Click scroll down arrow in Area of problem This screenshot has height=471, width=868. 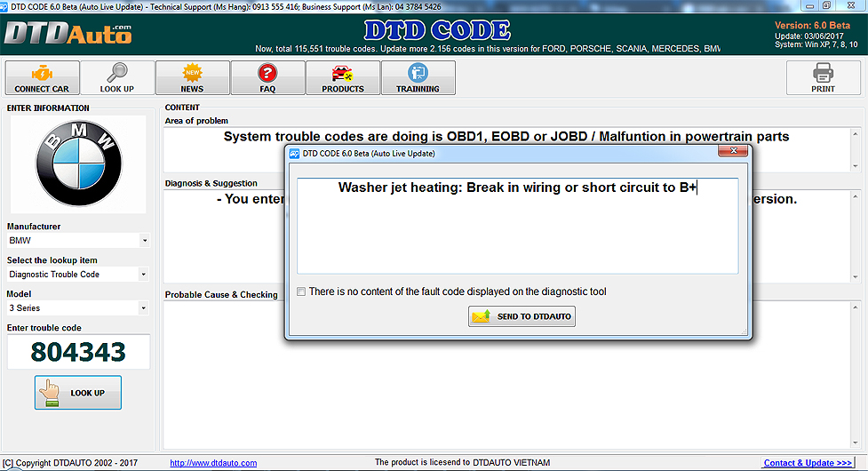click(856, 166)
